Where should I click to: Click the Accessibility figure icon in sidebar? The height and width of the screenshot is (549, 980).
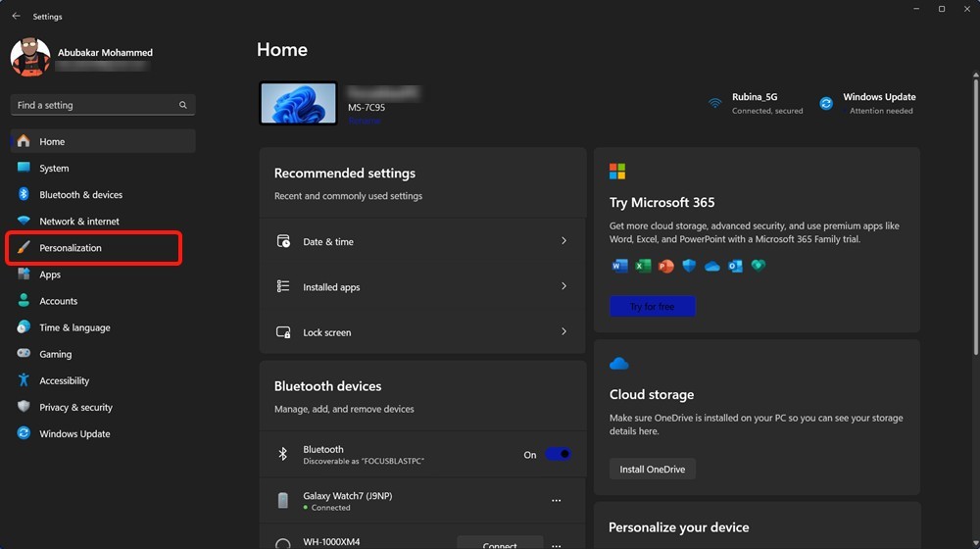(x=24, y=380)
